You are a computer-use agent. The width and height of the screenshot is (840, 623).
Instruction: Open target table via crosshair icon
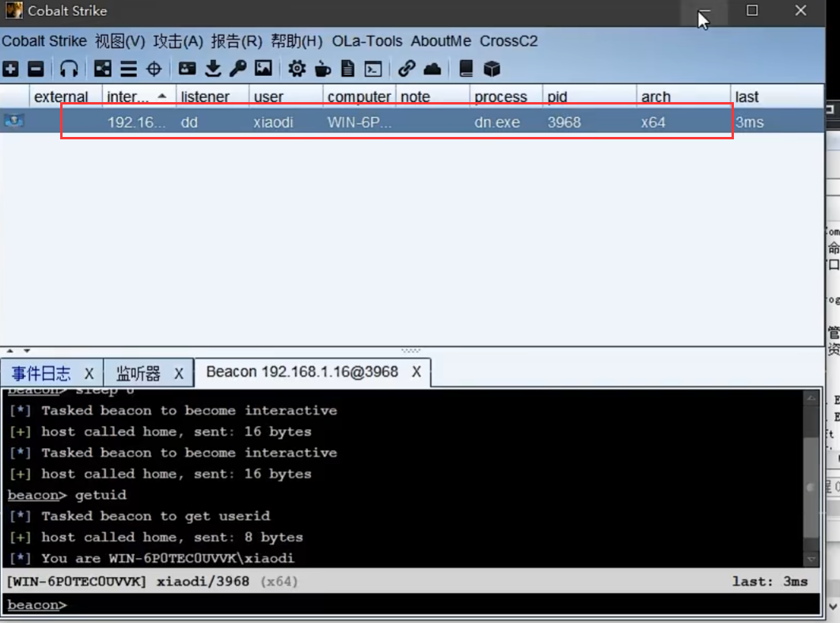tap(154, 68)
